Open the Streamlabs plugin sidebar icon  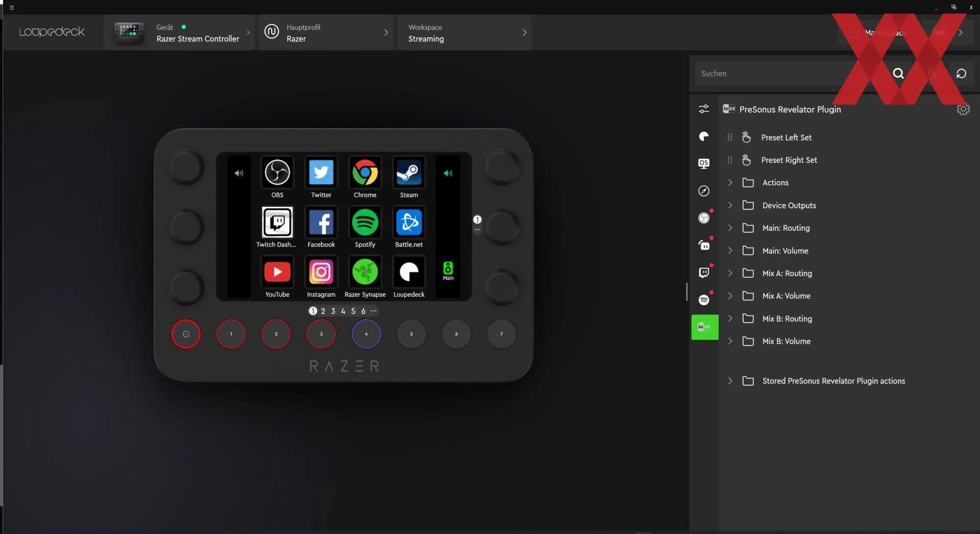pos(704,245)
